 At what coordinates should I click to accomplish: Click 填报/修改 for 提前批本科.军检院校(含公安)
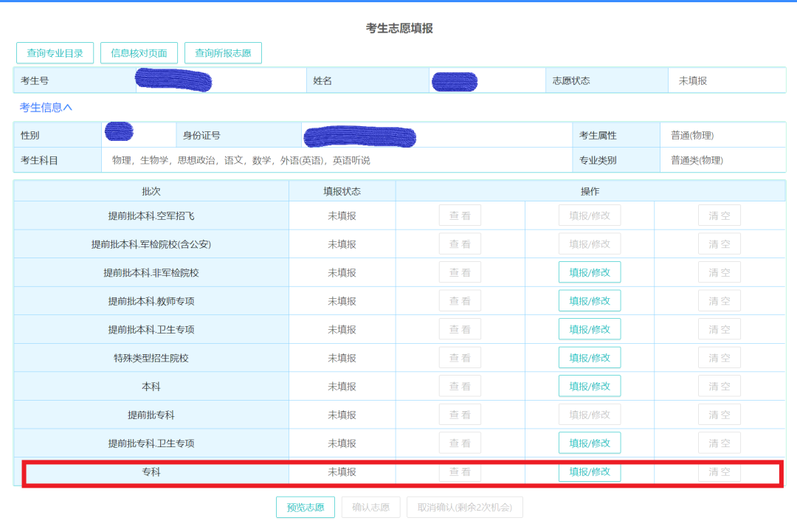click(590, 244)
